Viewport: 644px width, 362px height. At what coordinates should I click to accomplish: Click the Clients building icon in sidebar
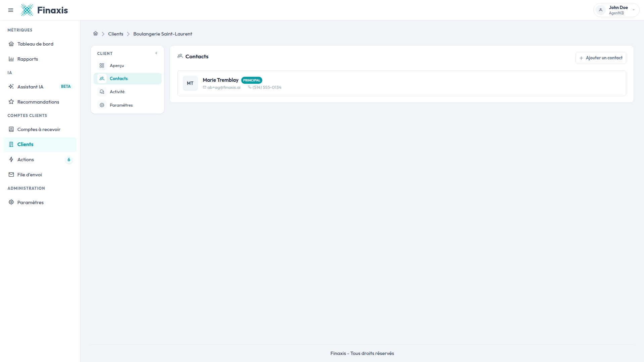[11, 144]
